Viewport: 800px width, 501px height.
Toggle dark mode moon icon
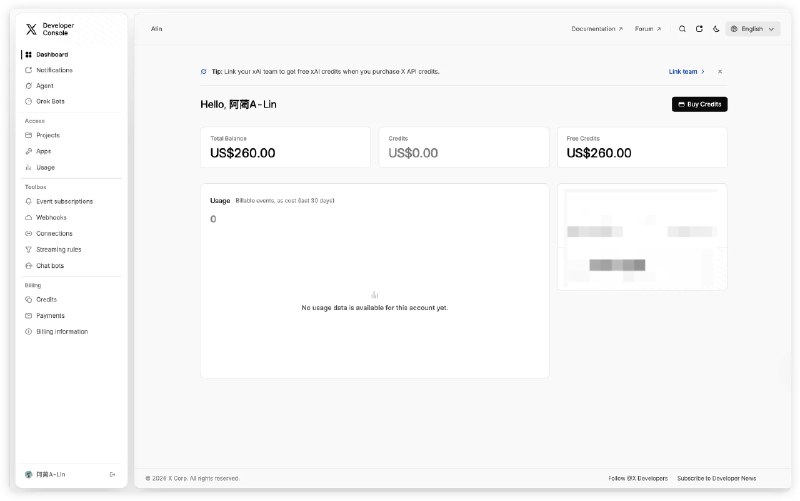point(716,29)
